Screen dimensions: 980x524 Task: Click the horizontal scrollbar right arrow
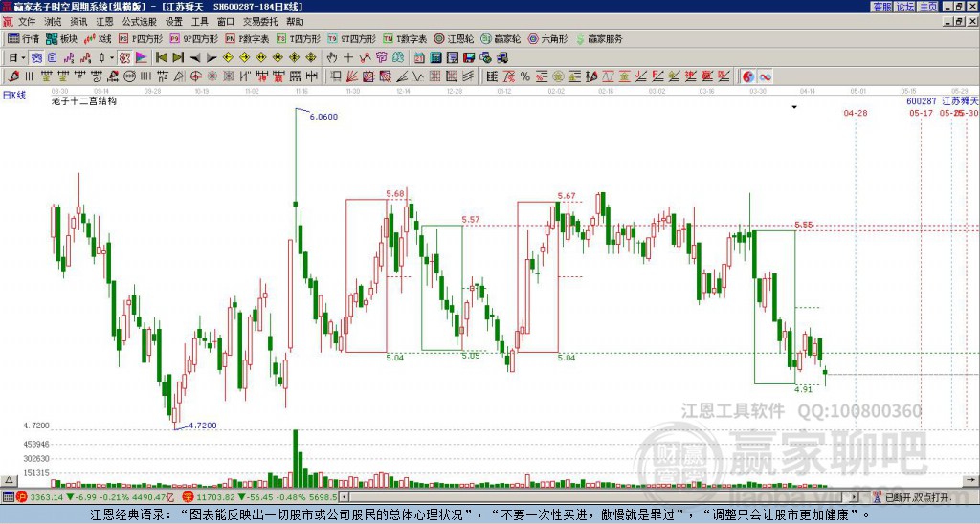[x=855, y=497]
